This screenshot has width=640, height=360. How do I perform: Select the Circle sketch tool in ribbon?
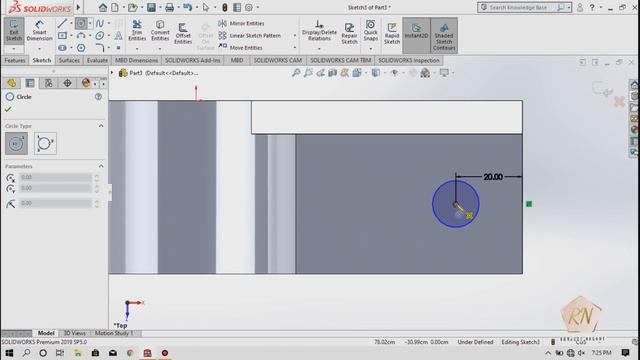tap(81, 23)
